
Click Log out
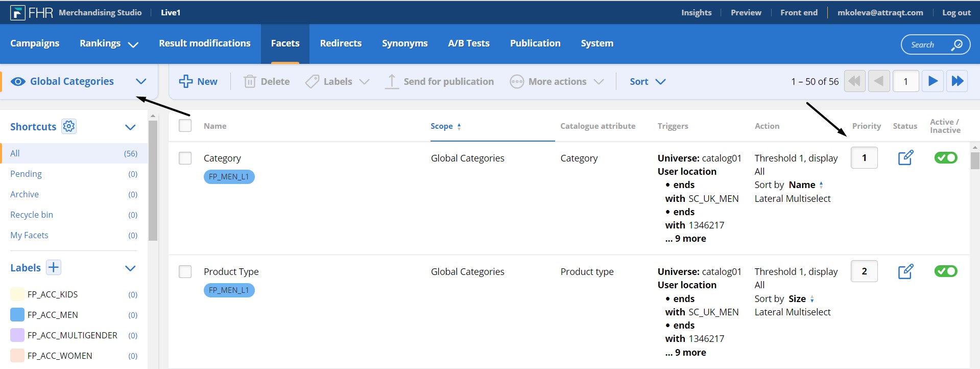pos(956,13)
